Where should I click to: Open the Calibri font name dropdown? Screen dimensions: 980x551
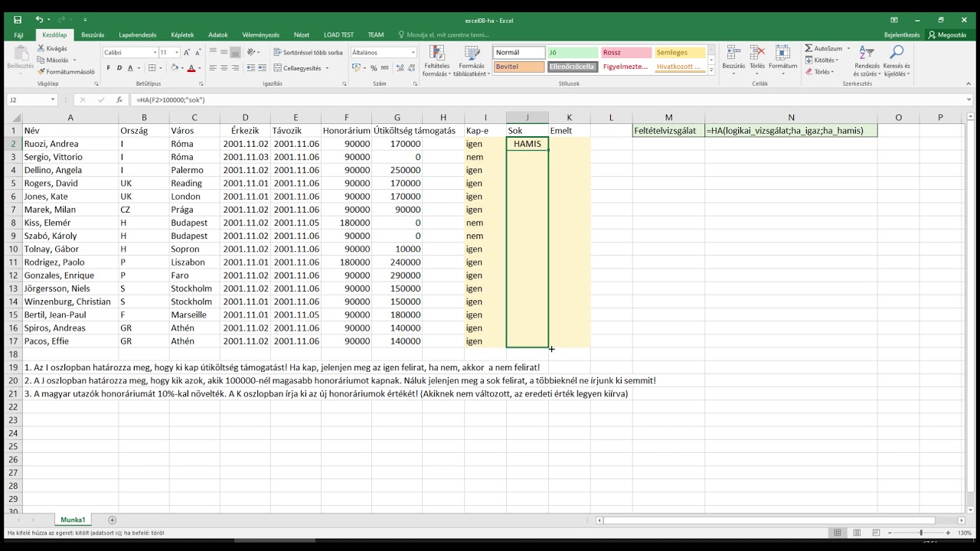click(154, 53)
